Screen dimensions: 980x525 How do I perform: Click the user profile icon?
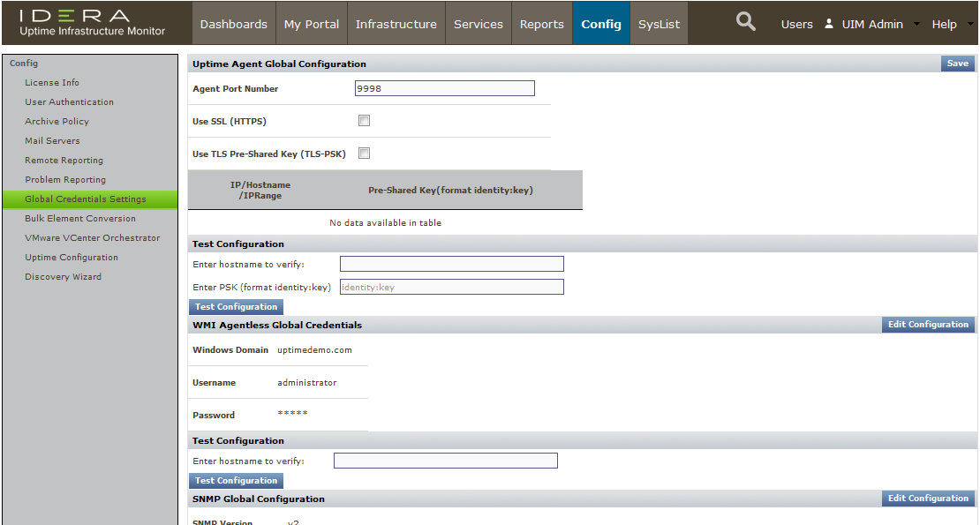[829, 24]
